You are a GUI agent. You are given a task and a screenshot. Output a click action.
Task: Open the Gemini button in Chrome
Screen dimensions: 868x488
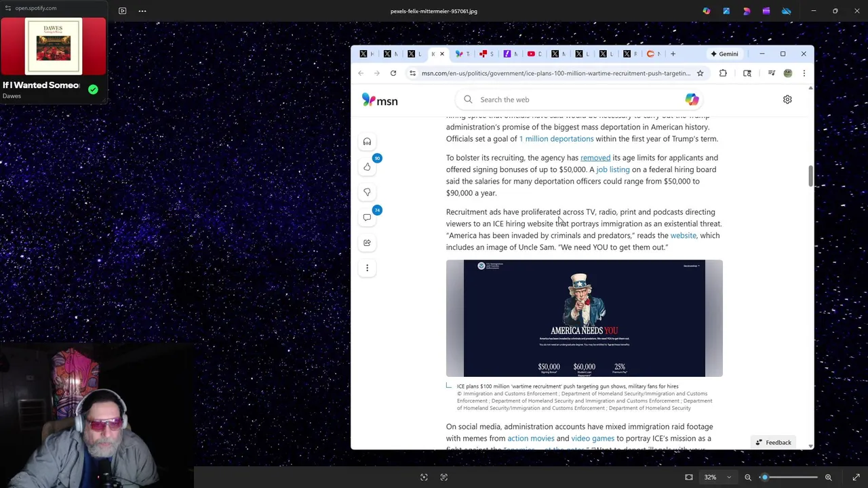coord(724,54)
